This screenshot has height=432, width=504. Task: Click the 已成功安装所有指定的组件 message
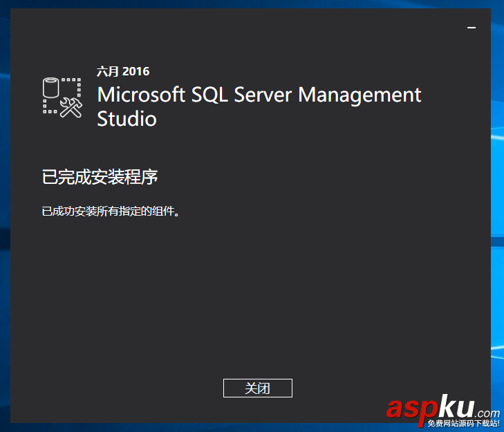click(111, 212)
